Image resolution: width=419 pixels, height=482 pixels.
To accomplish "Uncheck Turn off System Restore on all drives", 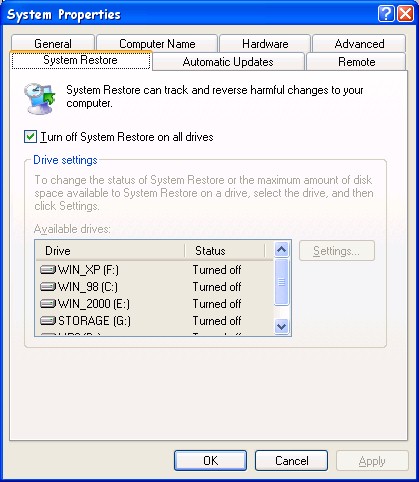I will (x=30, y=137).
